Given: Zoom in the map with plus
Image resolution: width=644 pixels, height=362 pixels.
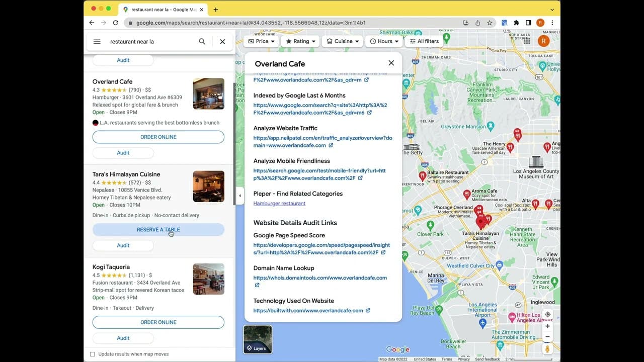Looking at the screenshot, I should [547, 326].
